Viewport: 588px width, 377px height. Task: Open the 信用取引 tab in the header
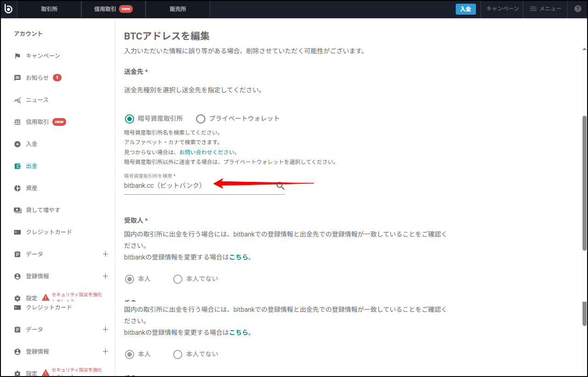113,9
